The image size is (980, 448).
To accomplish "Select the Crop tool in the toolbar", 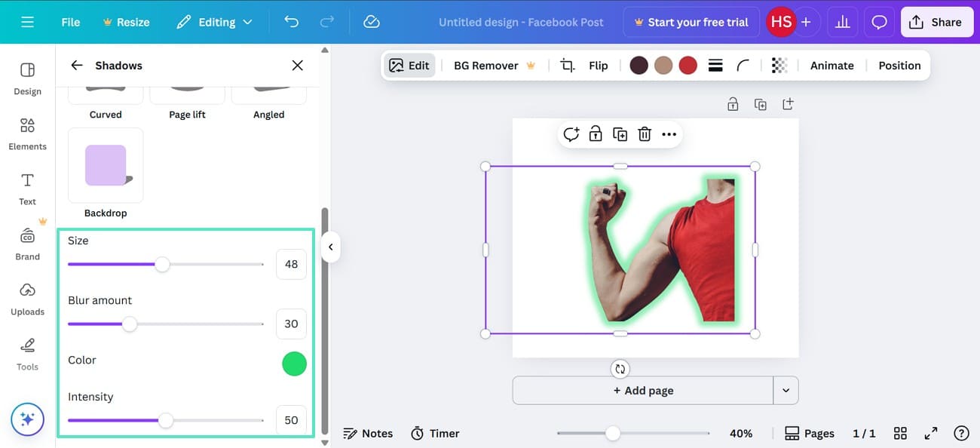I will (x=567, y=65).
